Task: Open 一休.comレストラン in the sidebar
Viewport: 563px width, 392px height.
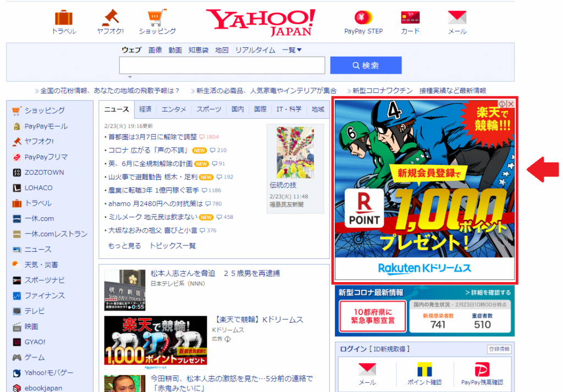Action: pyautogui.click(x=56, y=234)
